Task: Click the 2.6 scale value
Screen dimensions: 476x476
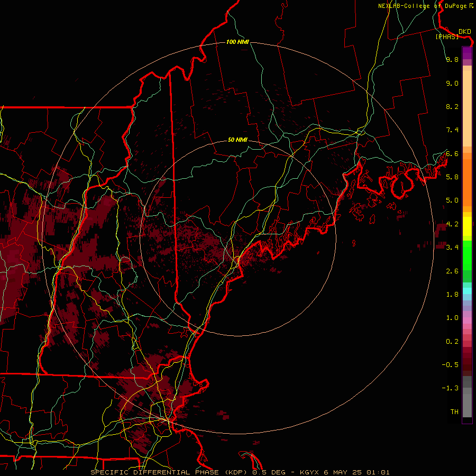Action: coord(452,271)
